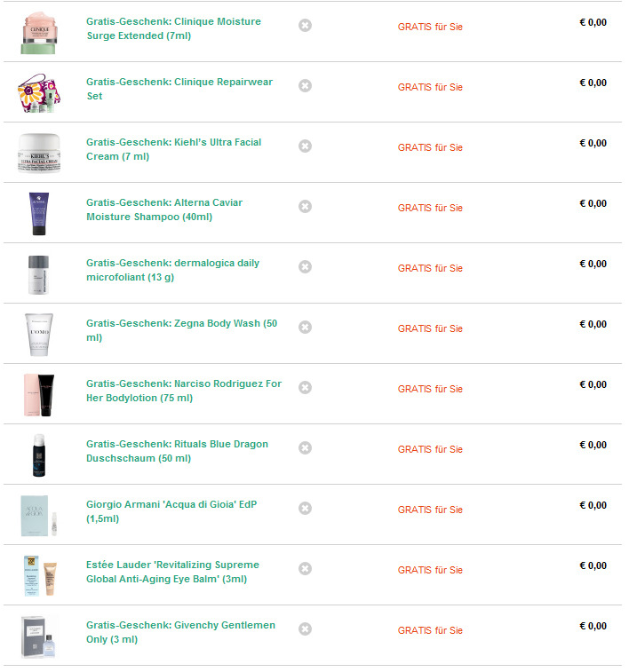
Task: Click the Rituals Blue Dragon product image
Action: click(39, 455)
